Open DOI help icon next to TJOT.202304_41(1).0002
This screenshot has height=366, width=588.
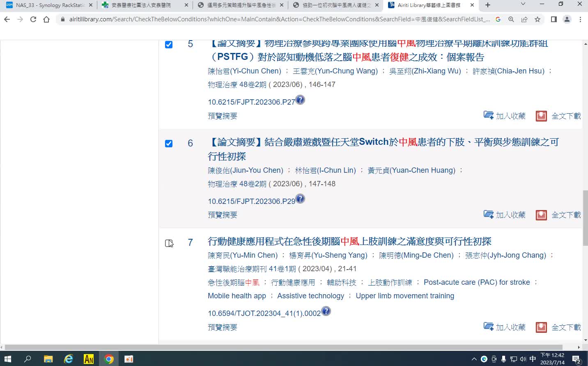[x=326, y=311]
